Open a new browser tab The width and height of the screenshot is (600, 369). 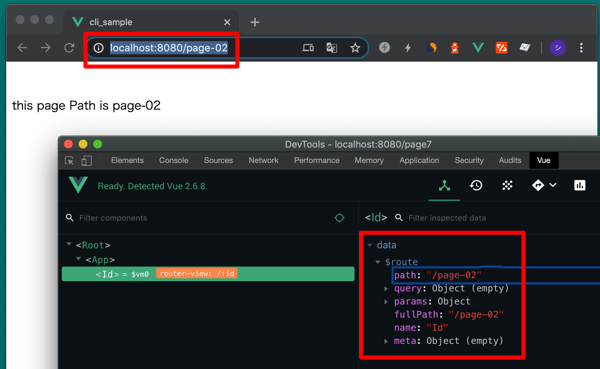pos(255,23)
